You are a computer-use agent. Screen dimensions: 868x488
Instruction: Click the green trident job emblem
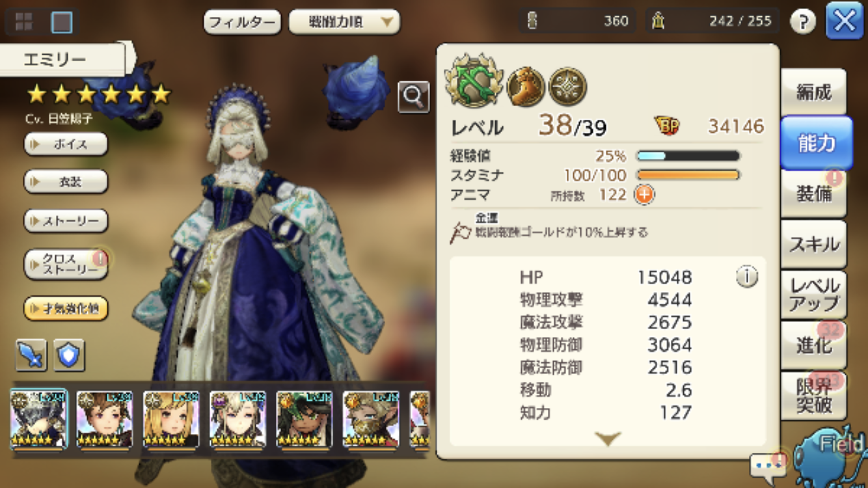pos(474,85)
